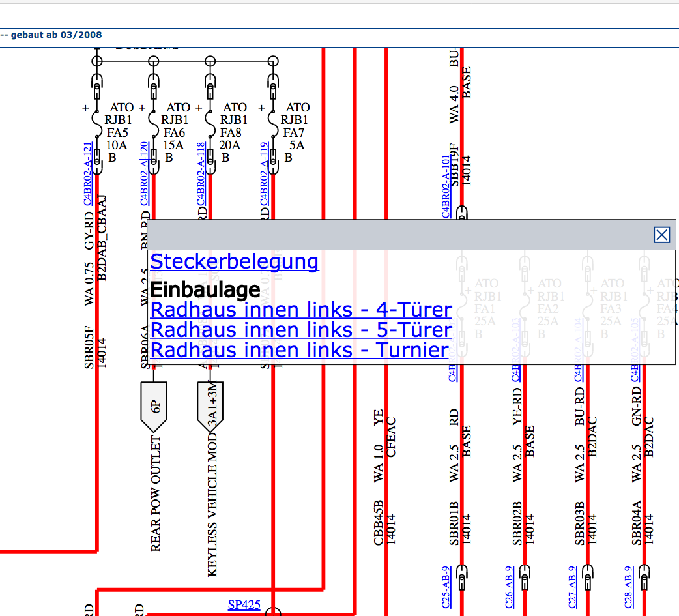Click the C27-AB-9 connector link
This screenshot has height=616, width=679.
click(x=572, y=587)
